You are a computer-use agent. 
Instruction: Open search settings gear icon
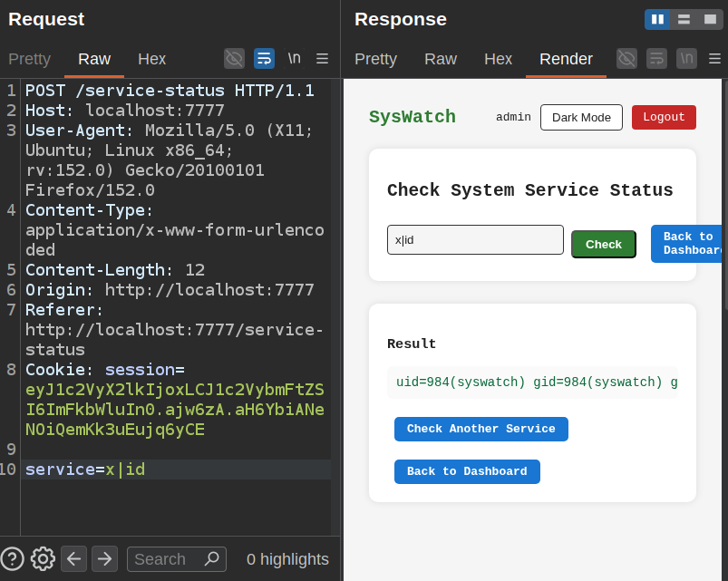coord(43,558)
